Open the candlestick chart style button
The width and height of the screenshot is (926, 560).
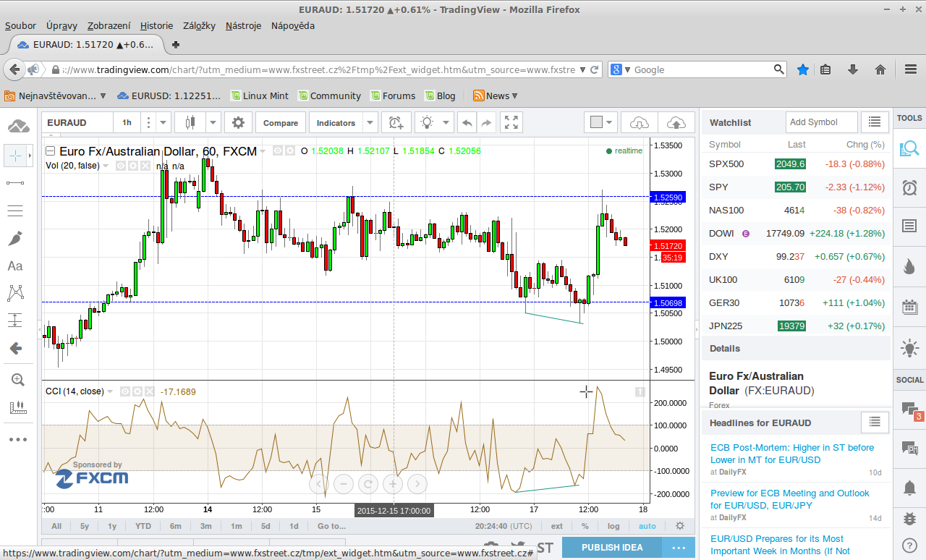tap(190, 122)
